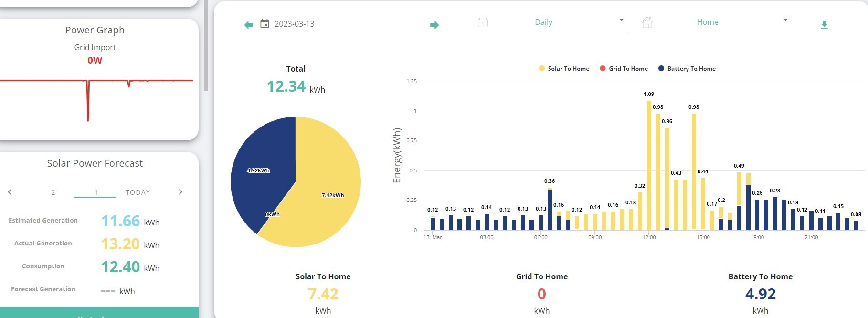Screen dimensions: 868x318
Task: Download data with the download icon
Action: point(824,25)
